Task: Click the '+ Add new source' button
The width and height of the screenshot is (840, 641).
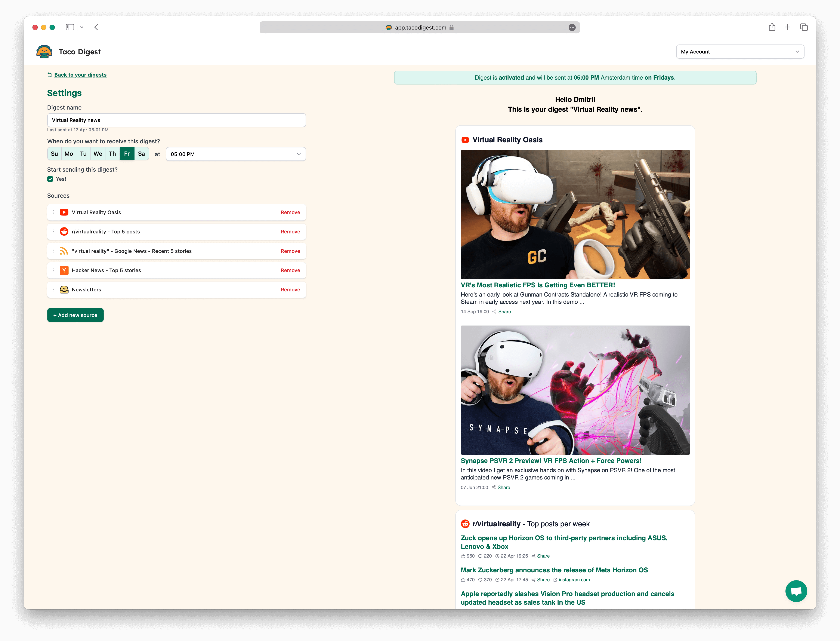Action: [75, 315]
